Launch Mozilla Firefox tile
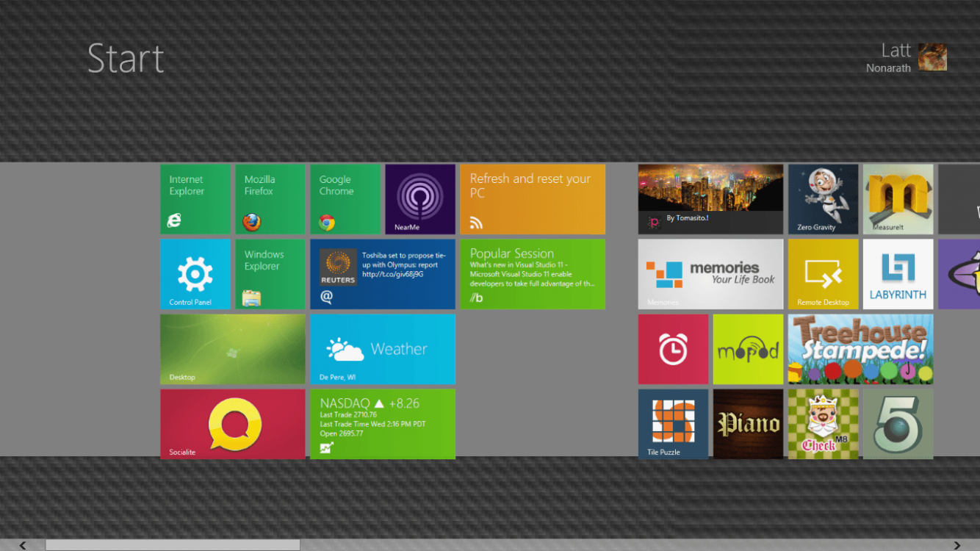The image size is (980, 551). 270,199
